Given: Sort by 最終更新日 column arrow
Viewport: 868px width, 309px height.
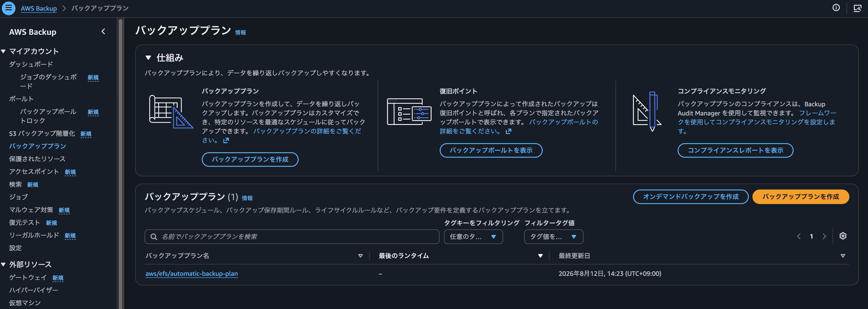Looking at the screenshot, I should click(x=843, y=256).
